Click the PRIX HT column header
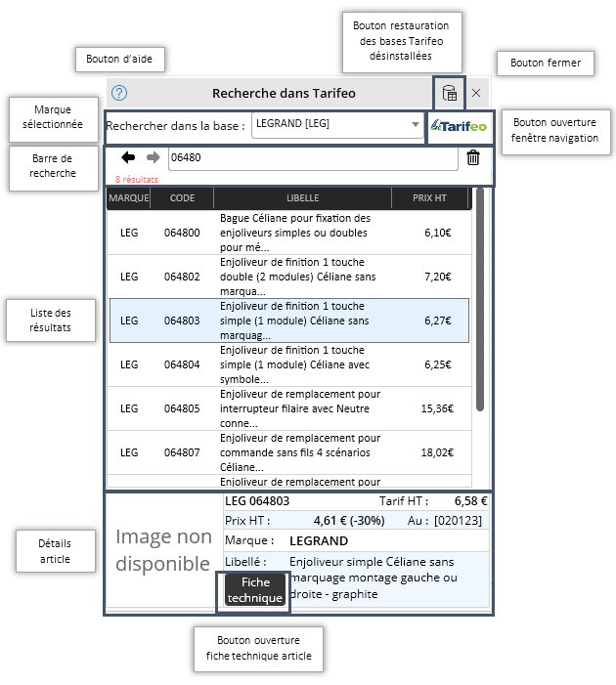The height and width of the screenshot is (685, 616). (429, 198)
